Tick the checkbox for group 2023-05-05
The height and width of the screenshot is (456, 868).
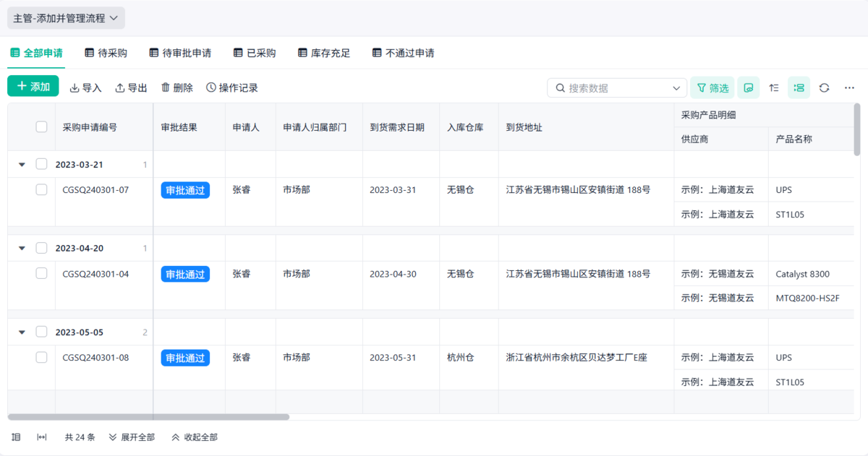pos(42,332)
